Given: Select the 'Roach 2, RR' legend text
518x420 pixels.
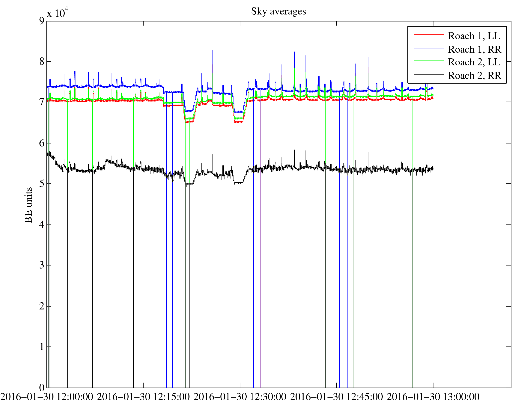Looking at the screenshot, I should 474,76.
